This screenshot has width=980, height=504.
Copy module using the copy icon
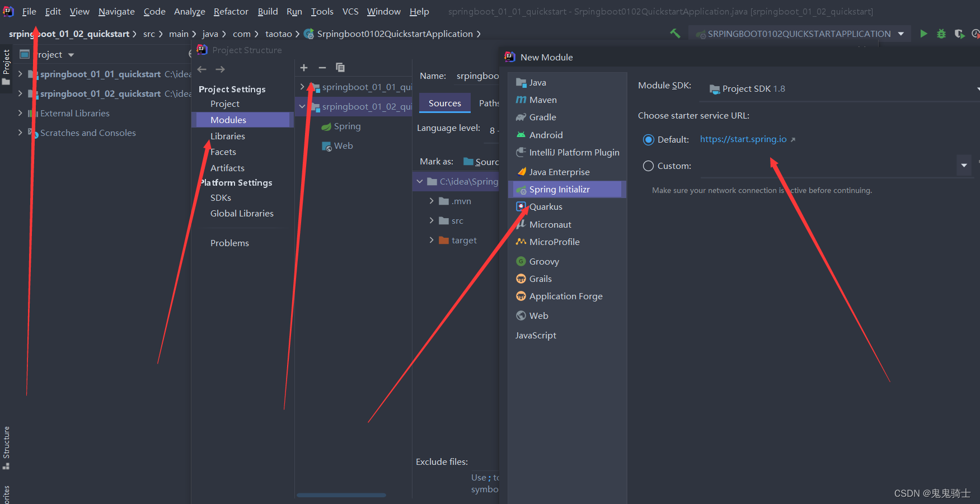(x=340, y=68)
